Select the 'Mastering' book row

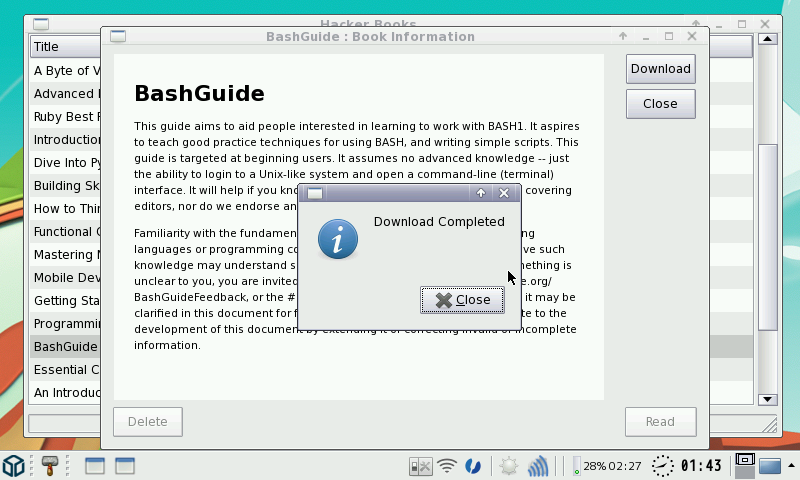pos(65,255)
